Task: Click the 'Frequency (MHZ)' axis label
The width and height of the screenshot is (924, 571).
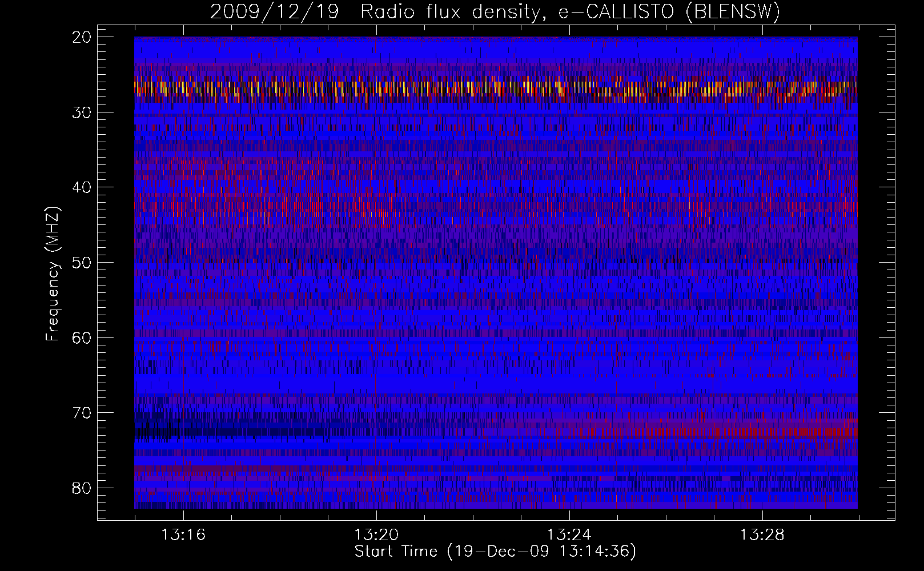Action: 53,274
